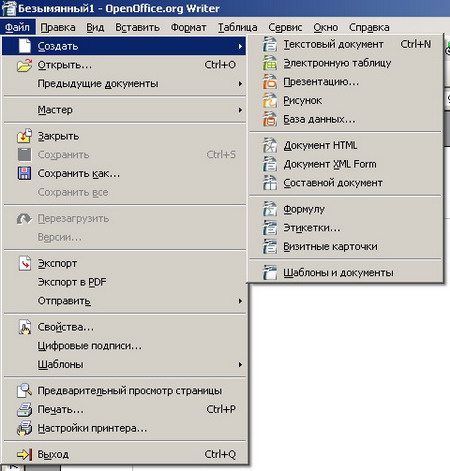Click the Текстовый документ icon
Screen dimensions: 450x471
270,44
